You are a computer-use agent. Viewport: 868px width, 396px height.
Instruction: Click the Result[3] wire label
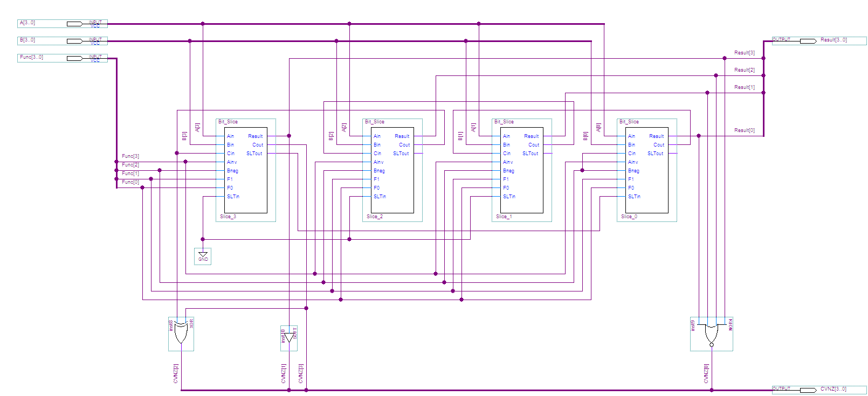[744, 53]
